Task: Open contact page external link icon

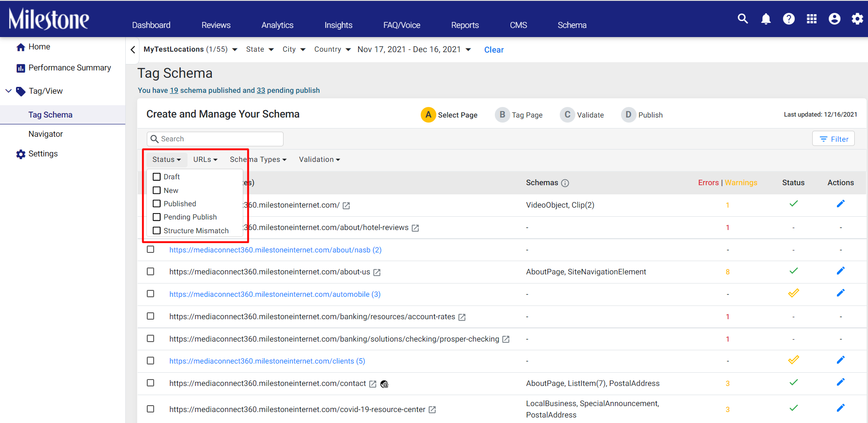Action: click(x=373, y=384)
